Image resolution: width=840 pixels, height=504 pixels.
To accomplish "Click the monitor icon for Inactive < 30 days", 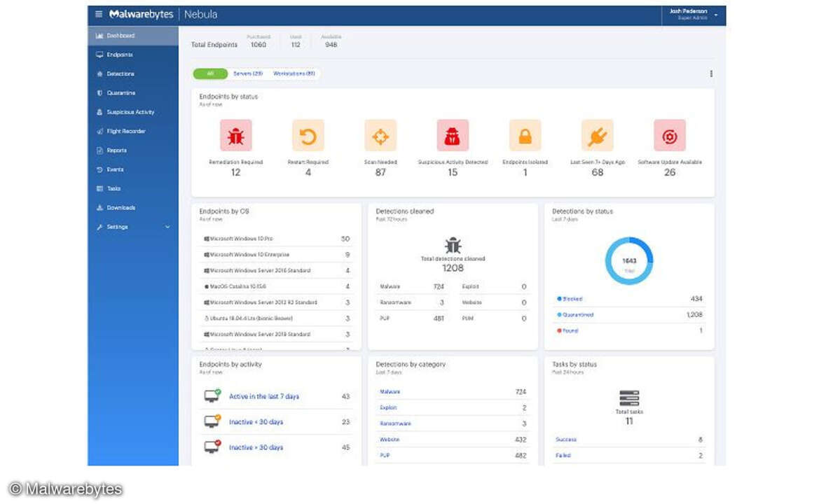I will [x=212, y=421].
